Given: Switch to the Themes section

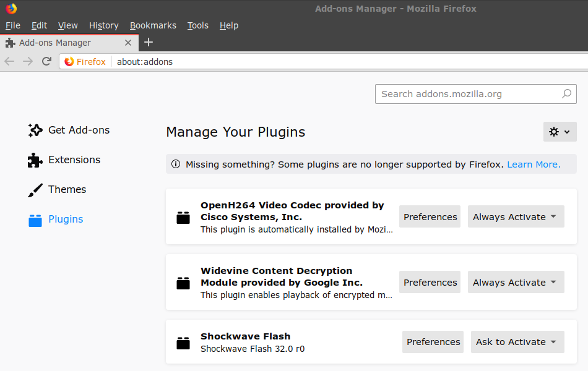Looking at the screenshot, I should pos(67,189).
